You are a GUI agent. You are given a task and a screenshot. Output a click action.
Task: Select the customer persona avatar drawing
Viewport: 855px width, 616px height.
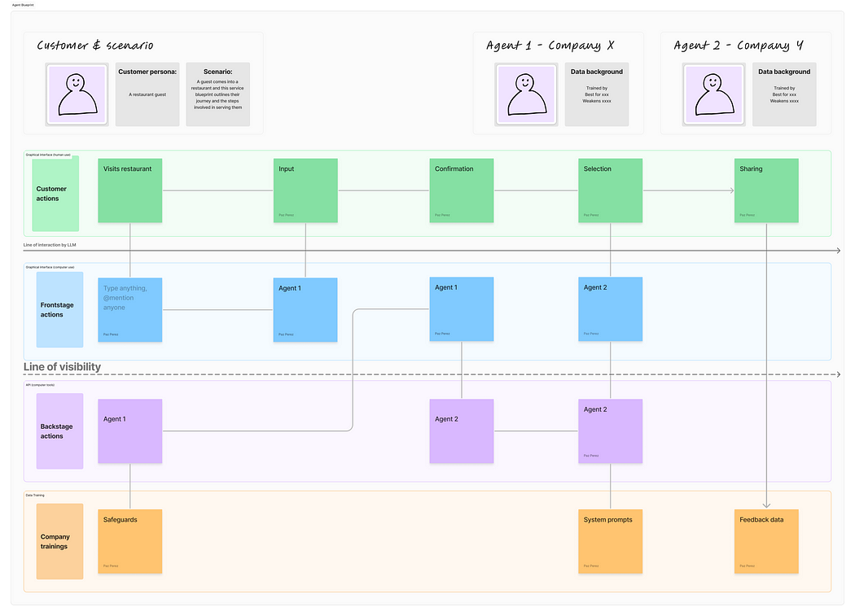click(x=77, y=94)
